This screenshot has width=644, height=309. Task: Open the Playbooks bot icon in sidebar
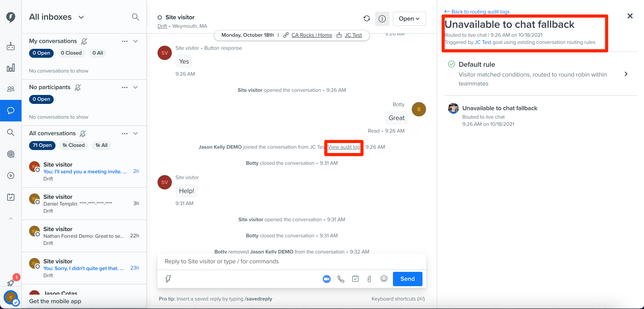pos(11,46)
